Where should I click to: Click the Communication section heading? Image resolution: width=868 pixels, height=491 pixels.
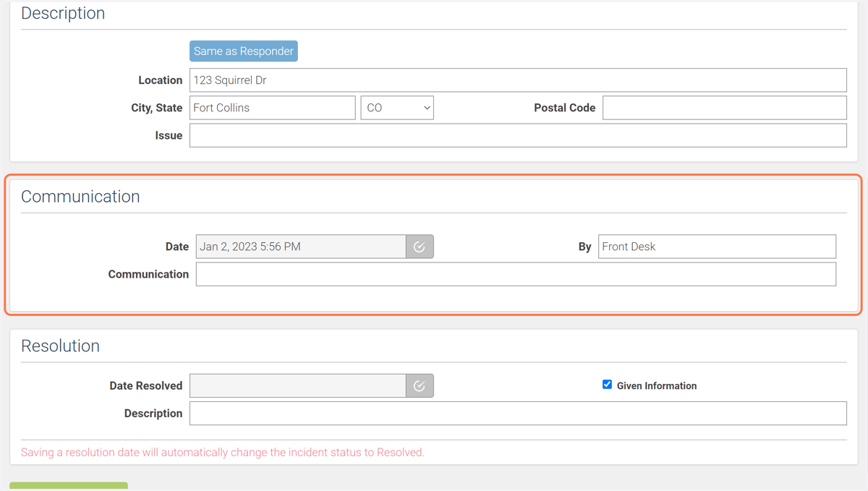point(80,197)
